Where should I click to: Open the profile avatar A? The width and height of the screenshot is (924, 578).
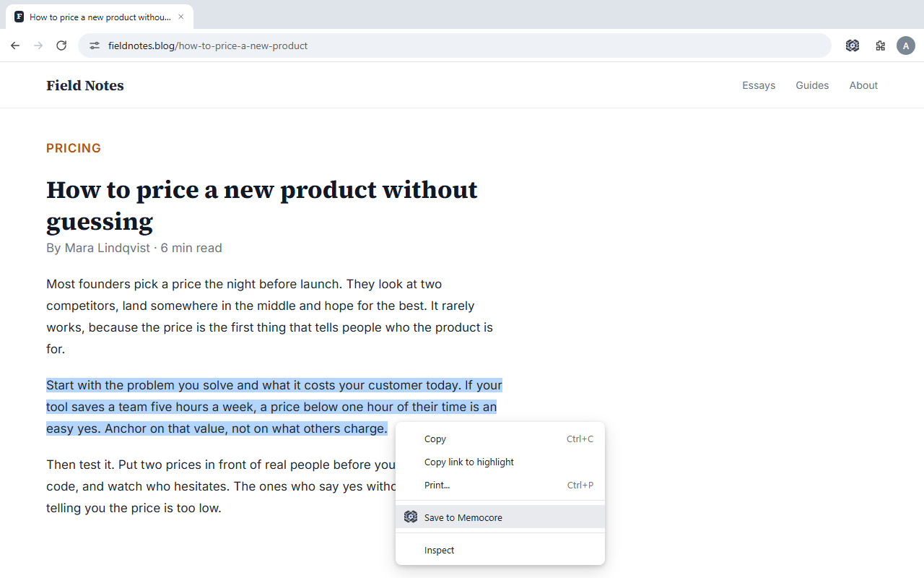(x=906, y=46)
